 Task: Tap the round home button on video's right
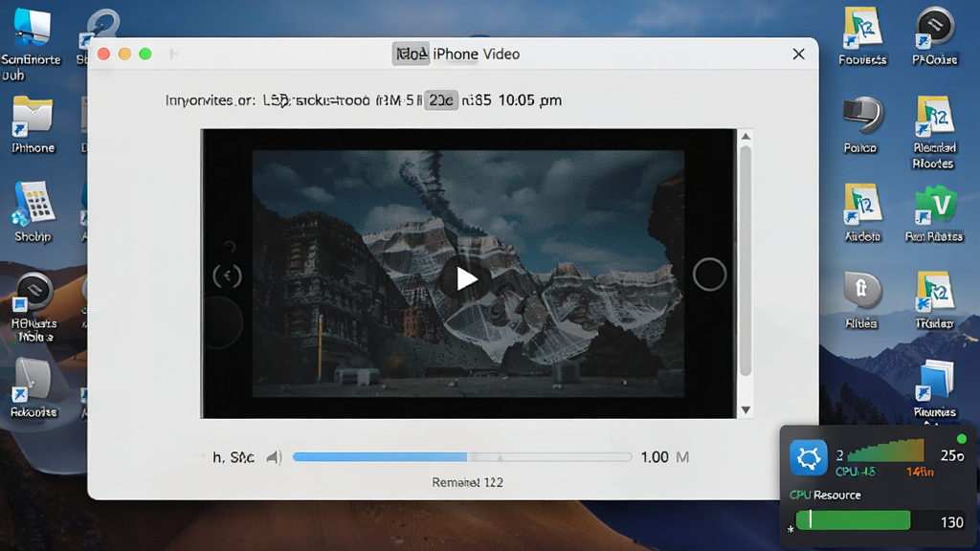709,275
